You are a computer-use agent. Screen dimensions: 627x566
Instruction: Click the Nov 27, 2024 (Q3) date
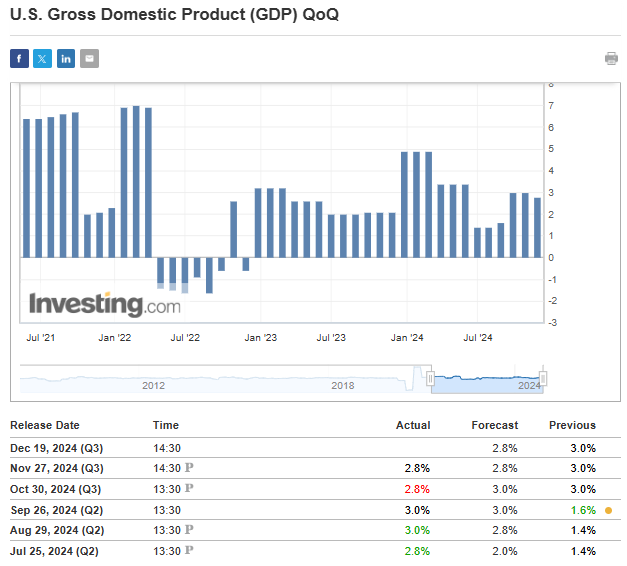pyautogui.click(x=57, y=468)
